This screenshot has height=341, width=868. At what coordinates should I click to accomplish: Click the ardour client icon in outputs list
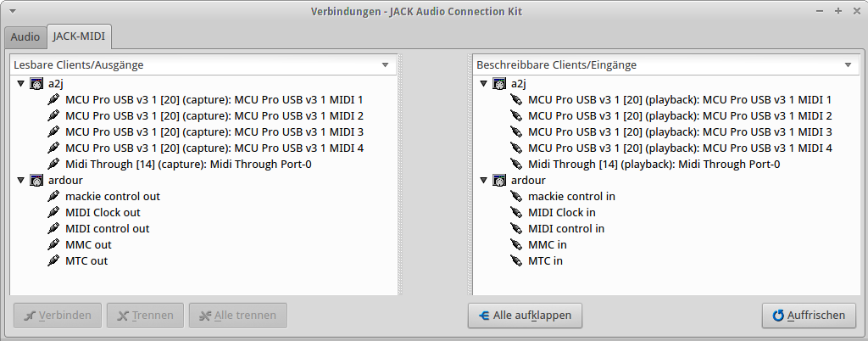[36, 181]
